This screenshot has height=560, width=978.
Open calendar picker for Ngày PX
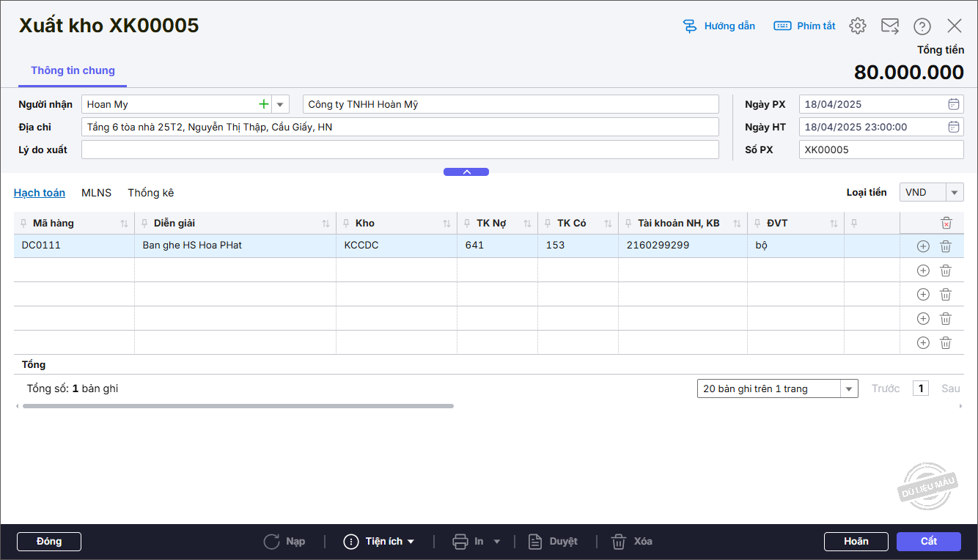(x=953, y=104)
